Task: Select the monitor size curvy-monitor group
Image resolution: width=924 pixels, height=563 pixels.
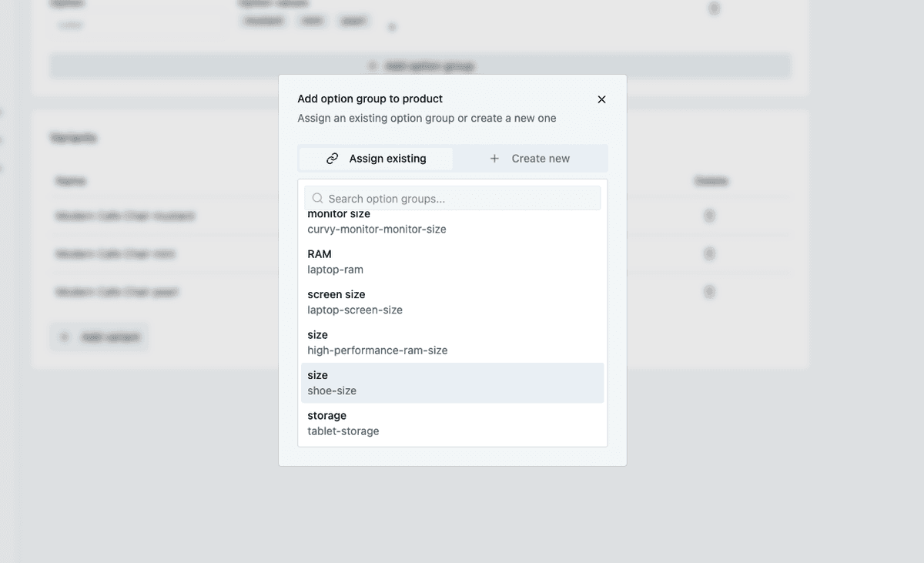Action: pos(452,224)
